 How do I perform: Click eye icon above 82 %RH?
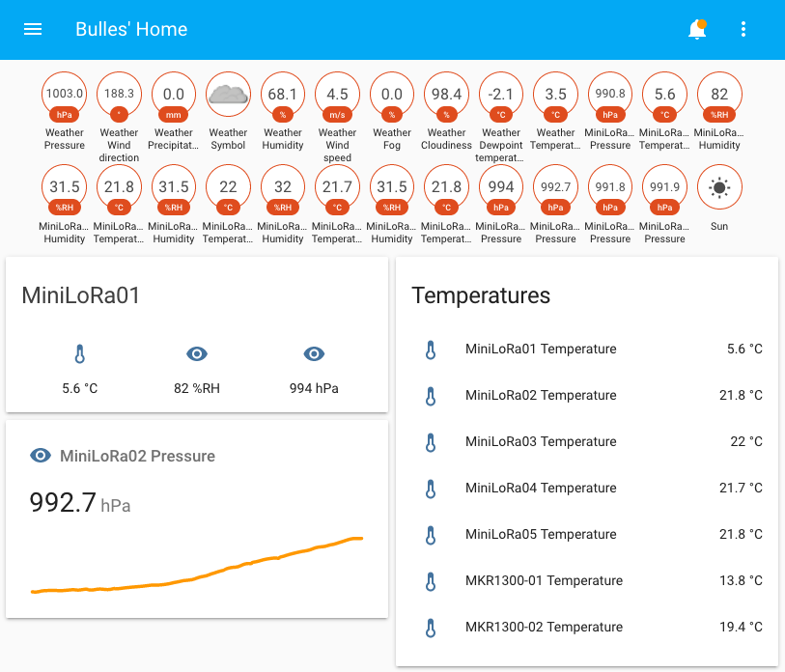tap(197, 354)
